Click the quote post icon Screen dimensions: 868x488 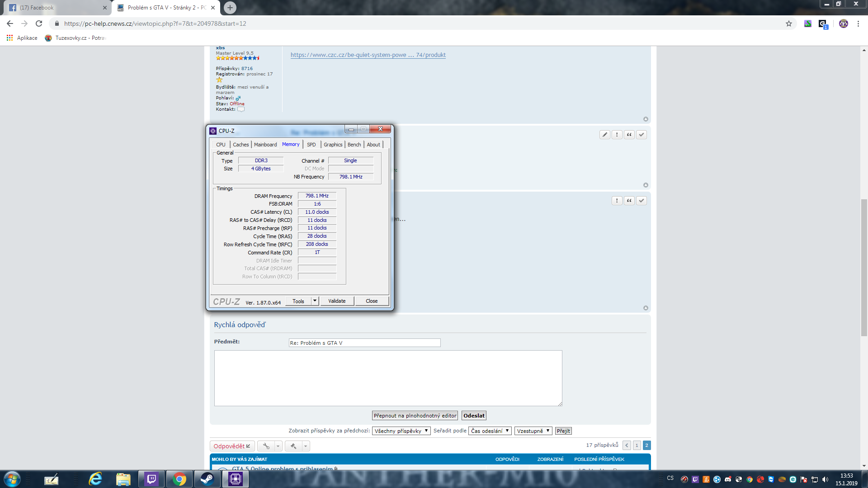point(629,135)
